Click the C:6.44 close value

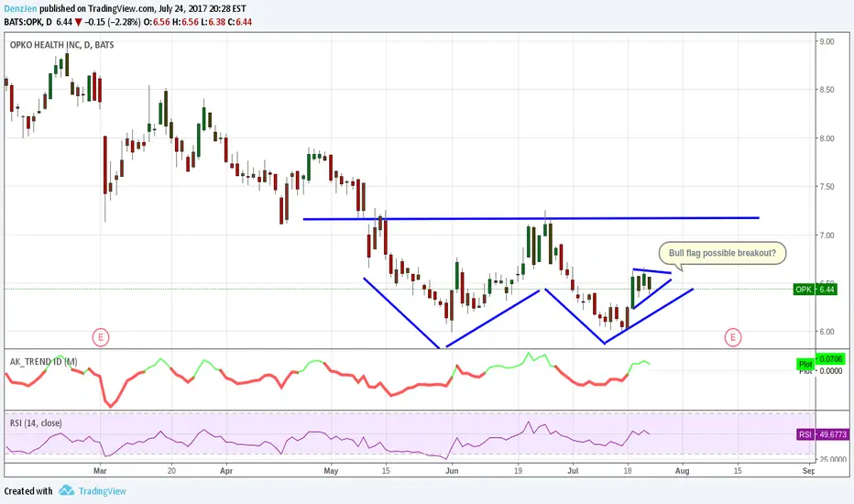[240, 22]
